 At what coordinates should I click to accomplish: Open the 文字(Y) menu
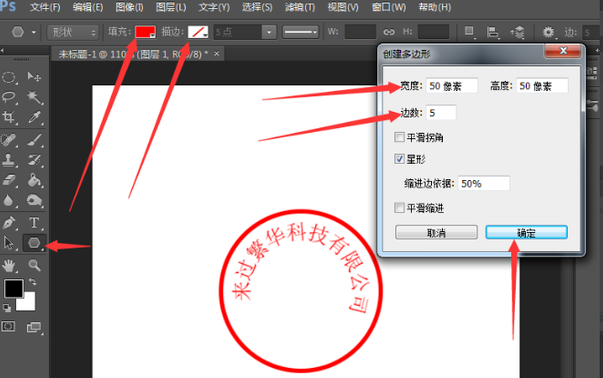pyautogui.click(x=214, y=7)
